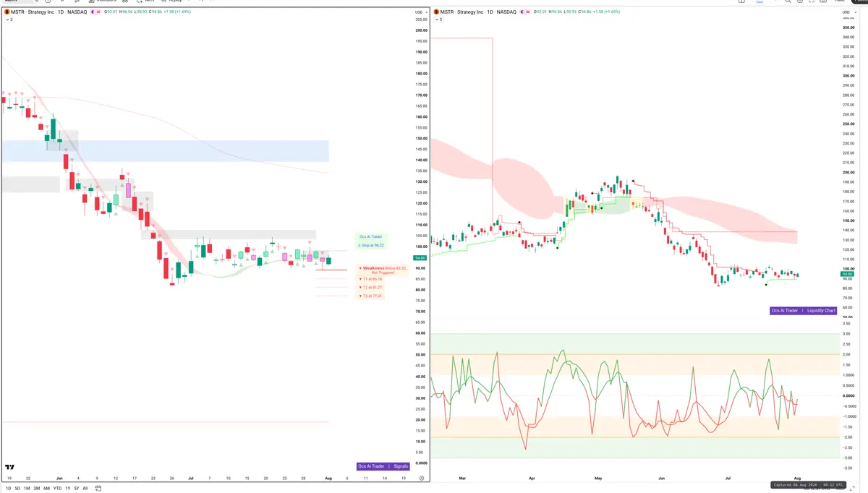Open the USD currency dropdown on left chart
The image size is (868, 493).
[420, 12]
